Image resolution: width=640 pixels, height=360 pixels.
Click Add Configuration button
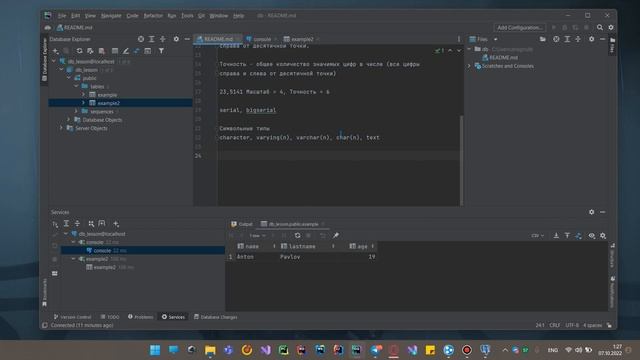(x=520, y=27)
